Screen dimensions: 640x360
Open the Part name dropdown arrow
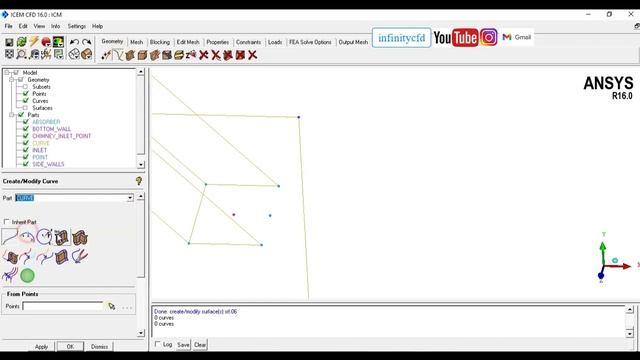coord(130,198)
